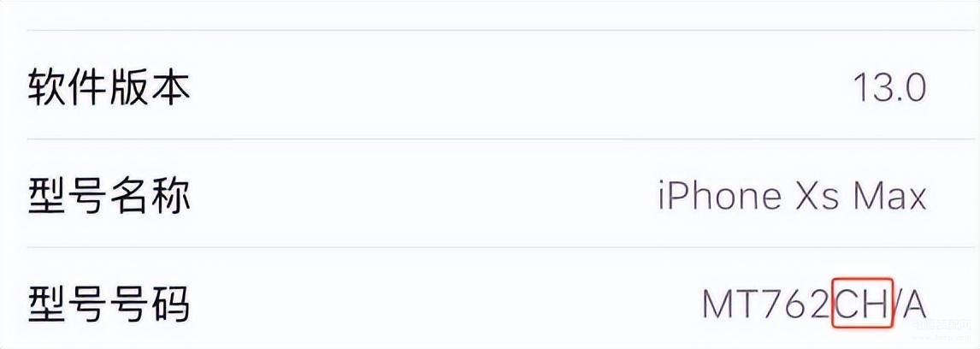Click the 号码 characters in the third row

pyautogui.click(x=151, y=304)
